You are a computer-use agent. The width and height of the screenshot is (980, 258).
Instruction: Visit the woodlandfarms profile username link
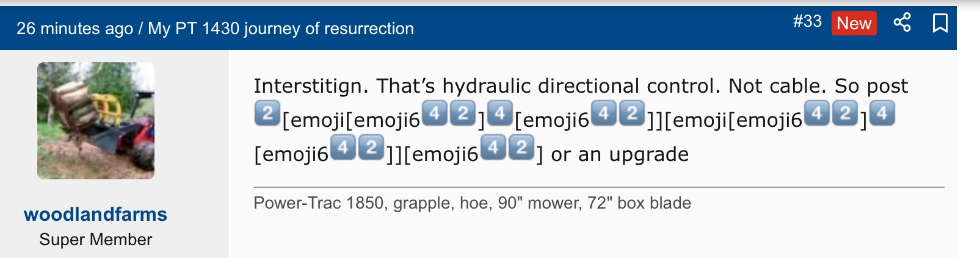tap(95, 214)
